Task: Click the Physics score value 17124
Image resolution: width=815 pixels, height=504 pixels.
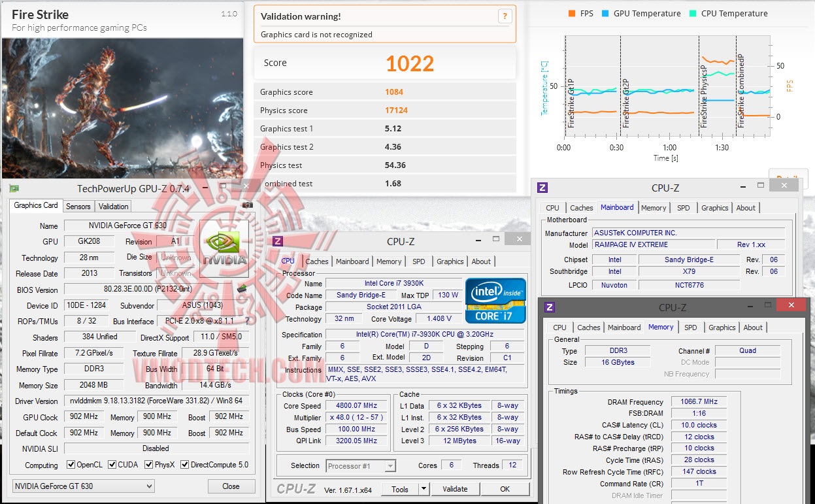Action: 396,110
